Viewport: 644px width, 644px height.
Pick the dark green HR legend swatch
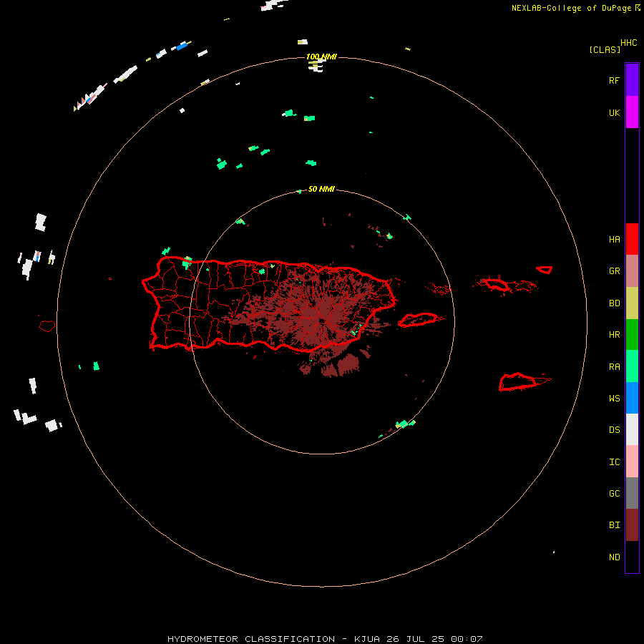tap(632, 335)
